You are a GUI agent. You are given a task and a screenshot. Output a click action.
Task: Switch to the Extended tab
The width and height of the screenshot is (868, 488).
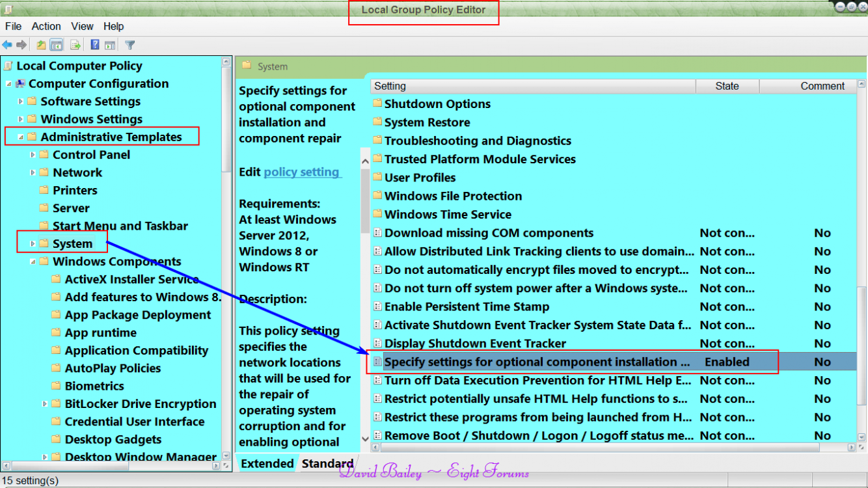click(267, 463)
